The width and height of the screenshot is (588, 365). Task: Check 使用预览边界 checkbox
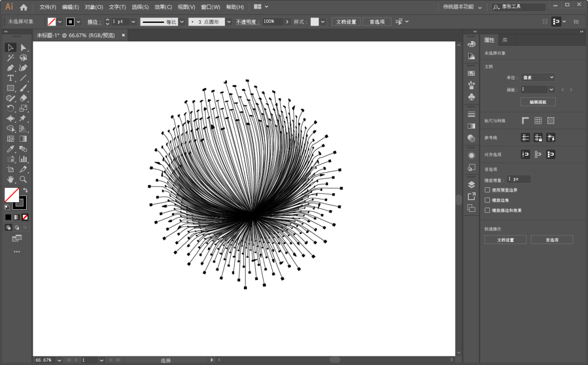click(487, 190)
